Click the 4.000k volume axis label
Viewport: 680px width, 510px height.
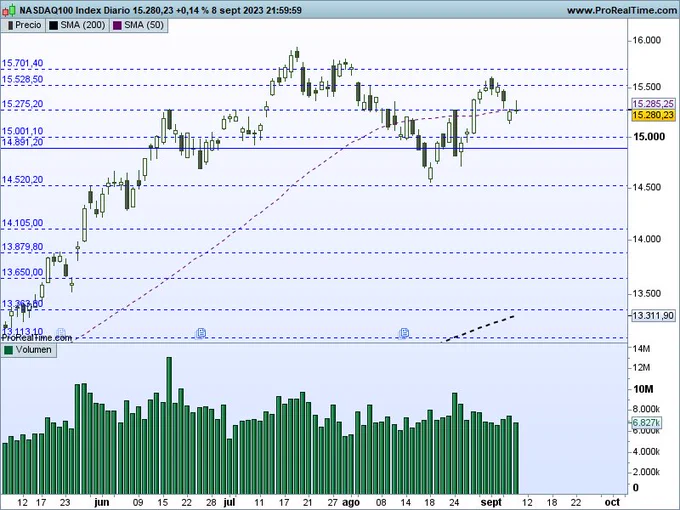coord(647,451)
